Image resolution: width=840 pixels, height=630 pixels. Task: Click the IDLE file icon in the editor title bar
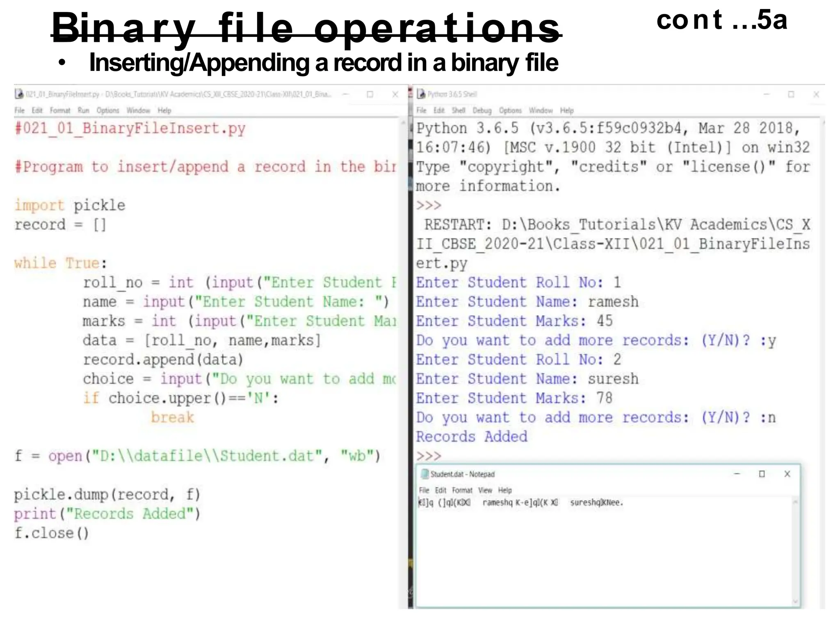tap(19, 94)
